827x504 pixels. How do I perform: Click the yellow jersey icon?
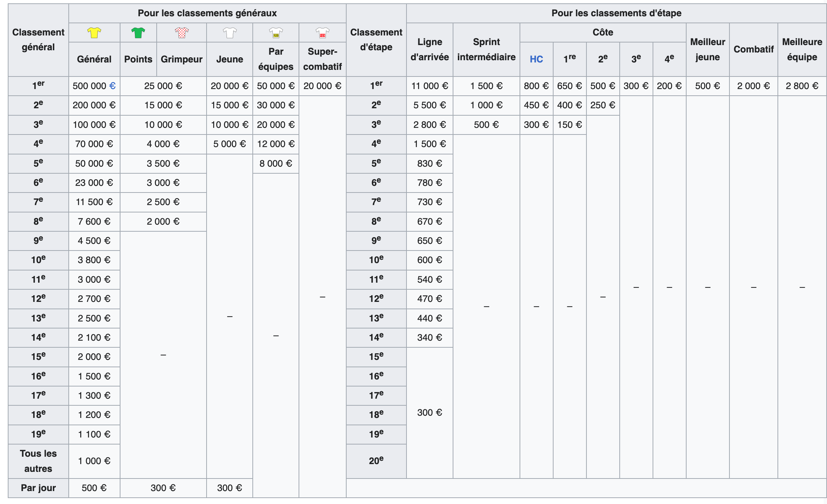(94, 33)
